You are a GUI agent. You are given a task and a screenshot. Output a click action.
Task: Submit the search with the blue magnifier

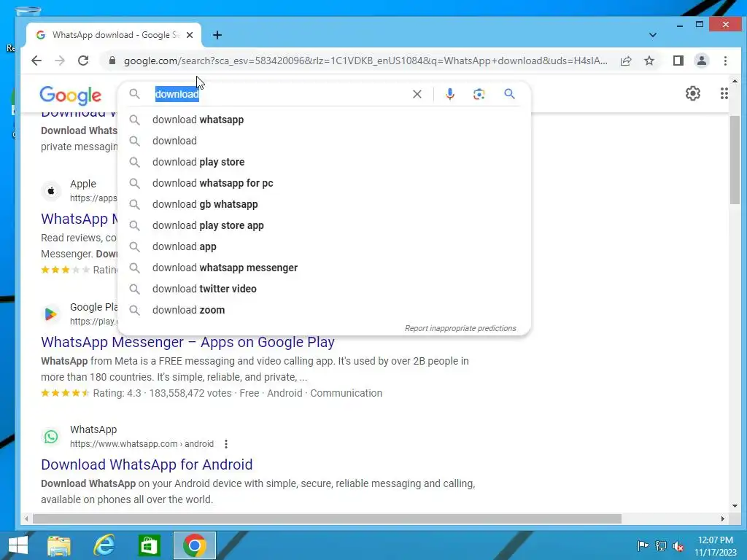509,94
